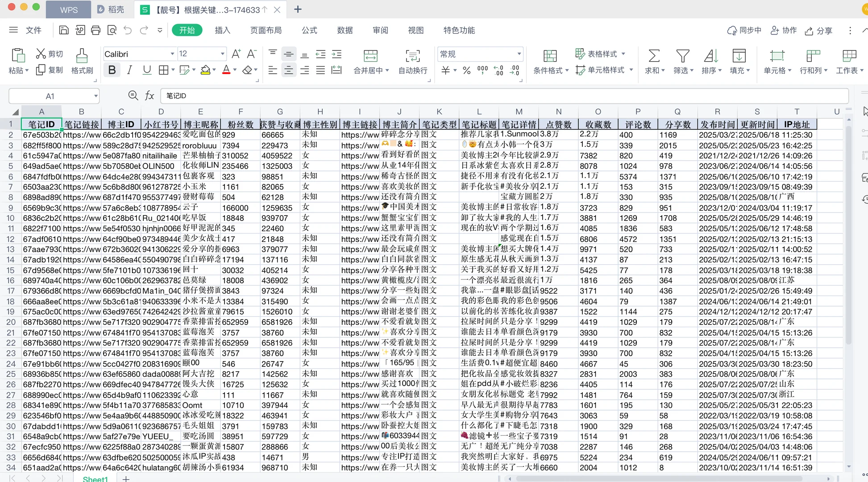The width and height of the screenshot is (868, 482).
Task: Click the Sum (求和) sigma icon
Action: [x=654, y=56]
